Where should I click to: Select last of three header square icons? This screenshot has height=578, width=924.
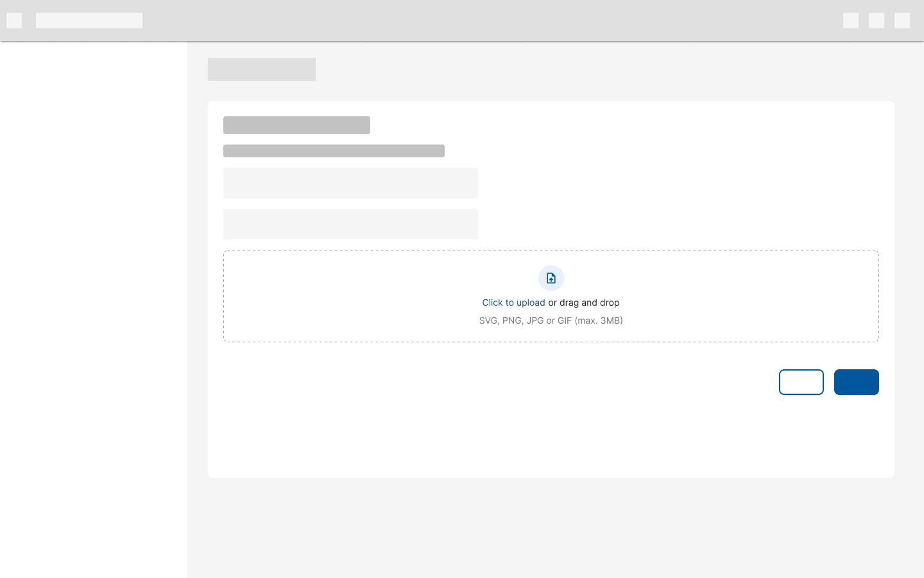tap(902, 21)
